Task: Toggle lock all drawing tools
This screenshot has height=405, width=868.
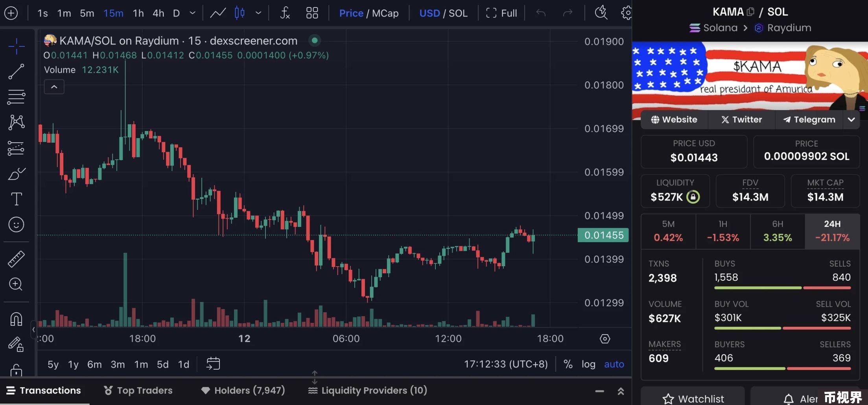Action: point(16,370)
